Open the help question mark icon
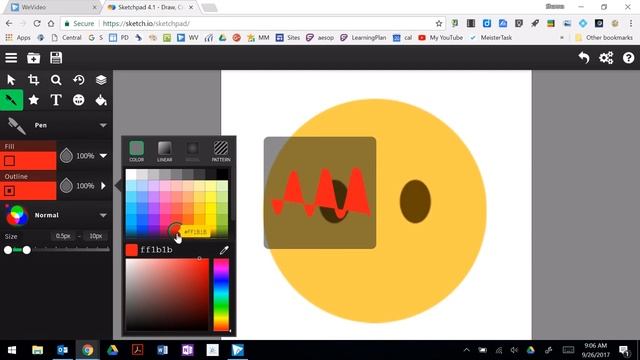This screenshot has height=360, width=640. (629, 58)
